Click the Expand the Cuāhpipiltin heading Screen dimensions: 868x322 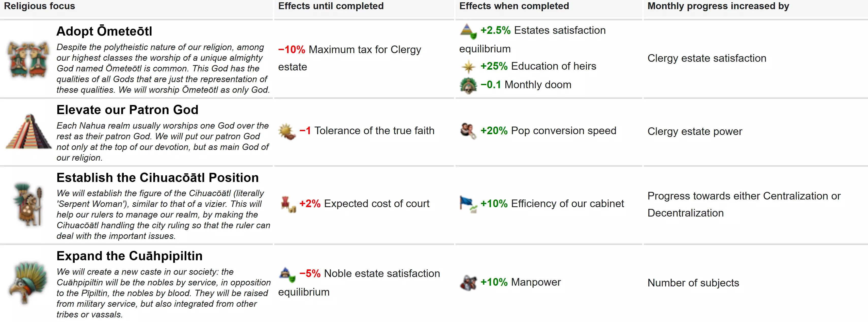130,256
